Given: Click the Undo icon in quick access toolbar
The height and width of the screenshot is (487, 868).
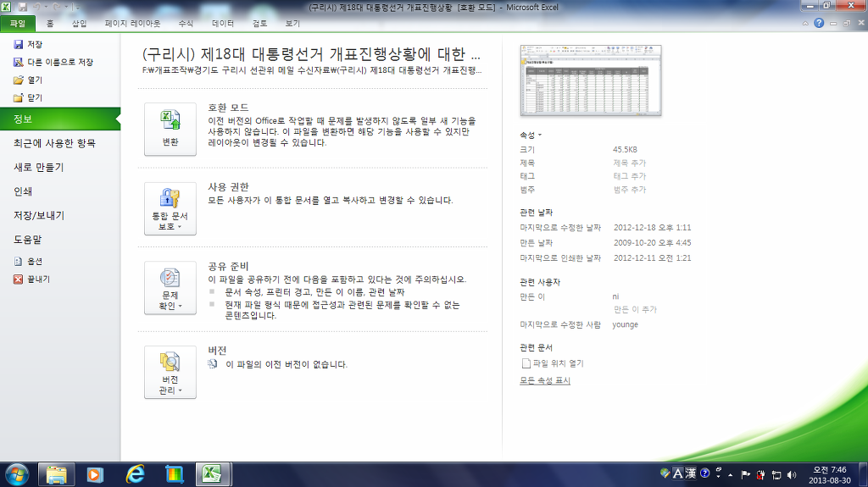Looking at the screenshot, I should 36,7.
